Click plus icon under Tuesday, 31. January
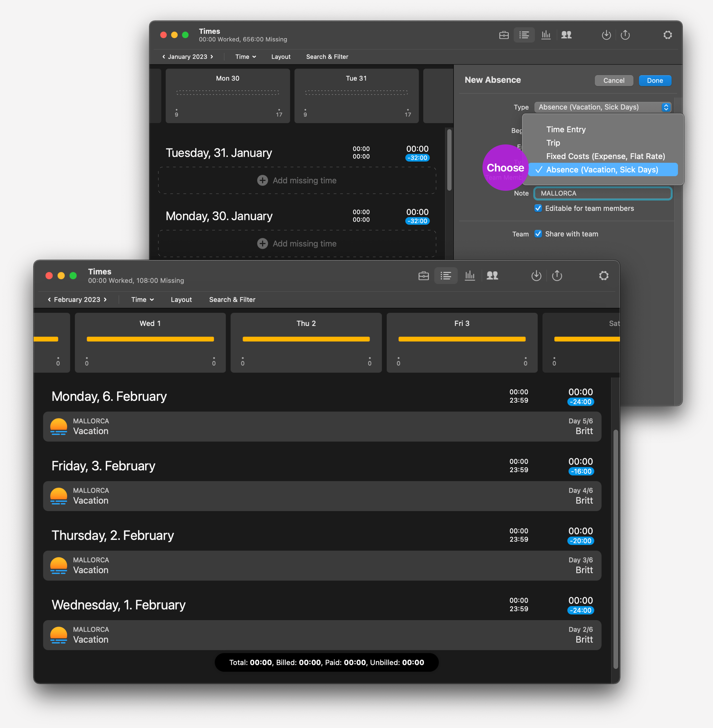 (263, 180)
